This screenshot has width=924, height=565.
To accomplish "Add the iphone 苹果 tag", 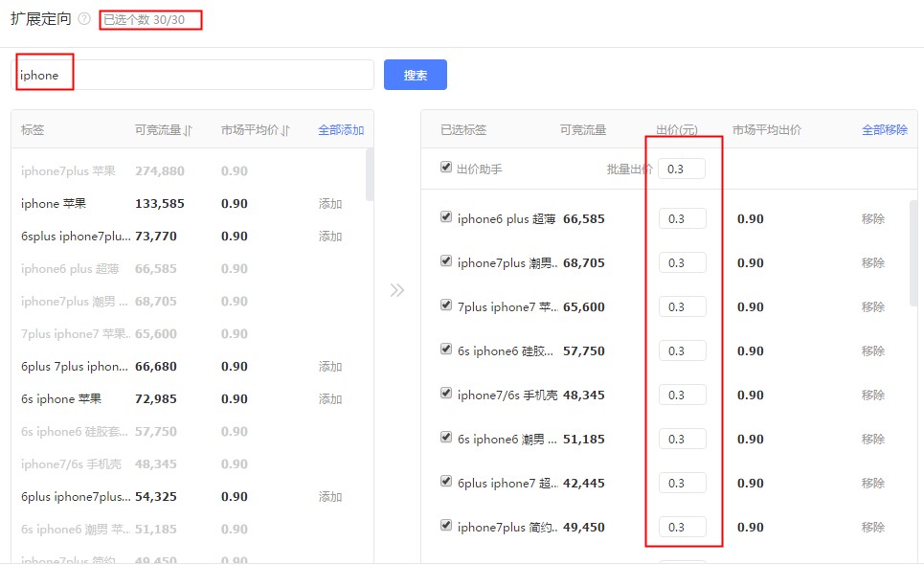I will (x=330, y=204).
